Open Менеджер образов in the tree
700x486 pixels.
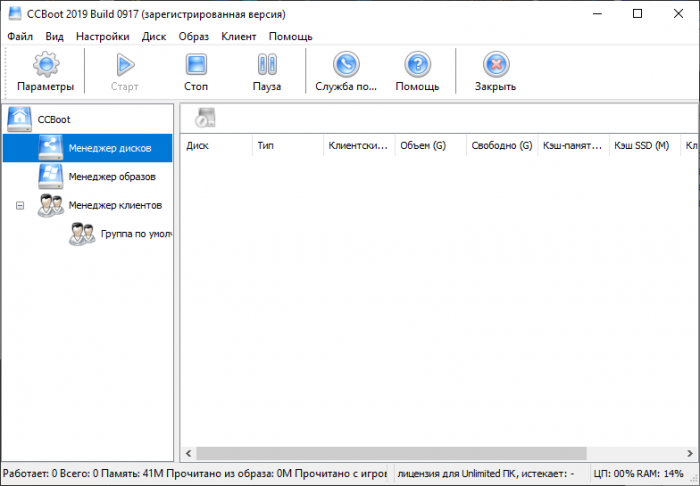(112, 176)
